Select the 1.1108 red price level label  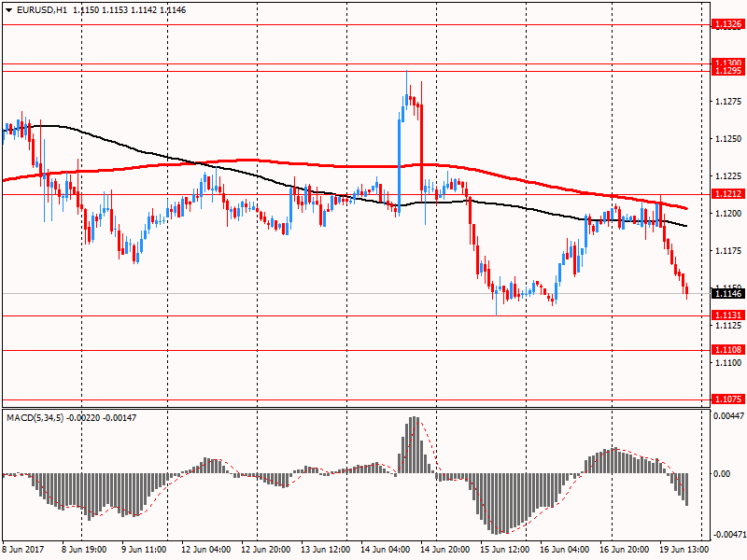[728, 350]
